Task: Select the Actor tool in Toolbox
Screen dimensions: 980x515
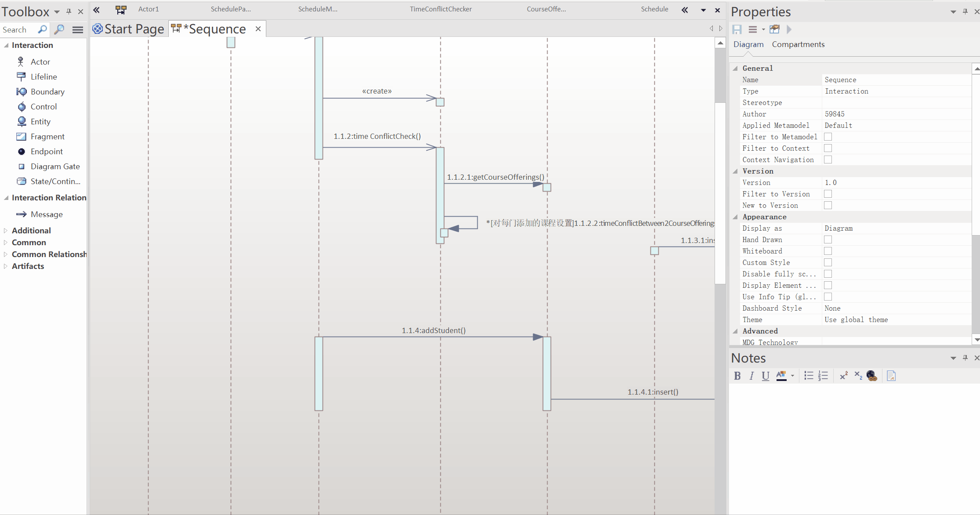Action: [40, 62]
